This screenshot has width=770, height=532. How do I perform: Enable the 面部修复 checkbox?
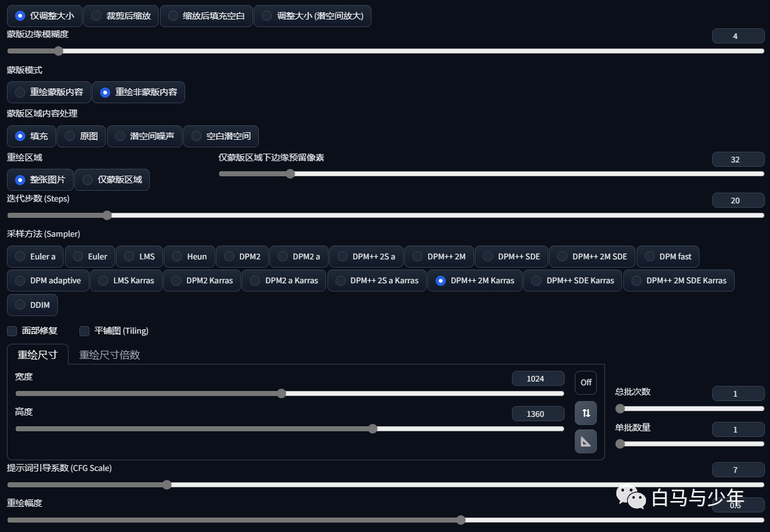pyautogui.click(x=12, y=331)
